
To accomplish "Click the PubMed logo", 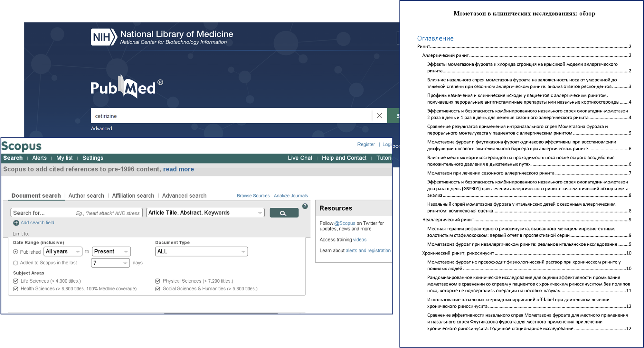I will [127, 87].
